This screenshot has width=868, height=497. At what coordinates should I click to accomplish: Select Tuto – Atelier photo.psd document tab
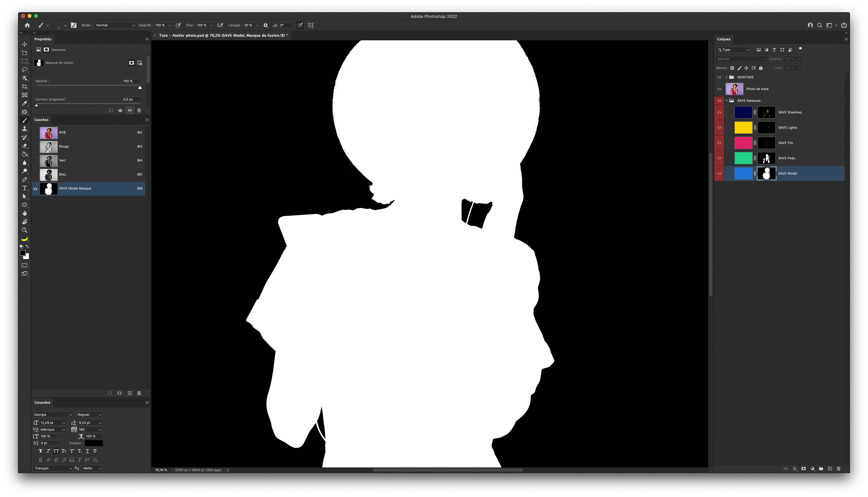(x=223, y=36)
